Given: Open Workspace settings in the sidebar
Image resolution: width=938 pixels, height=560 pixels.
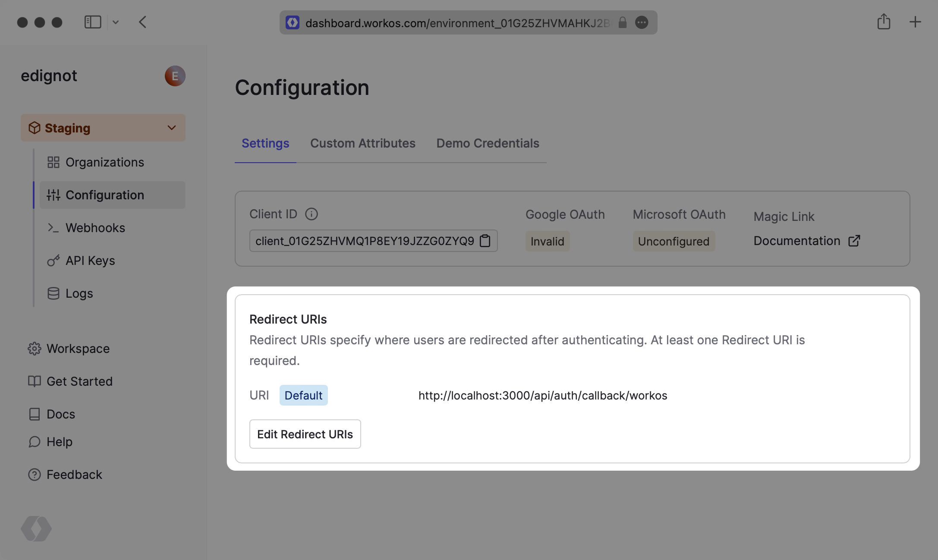Looking at the screenshot, I should tap(78, 349).
